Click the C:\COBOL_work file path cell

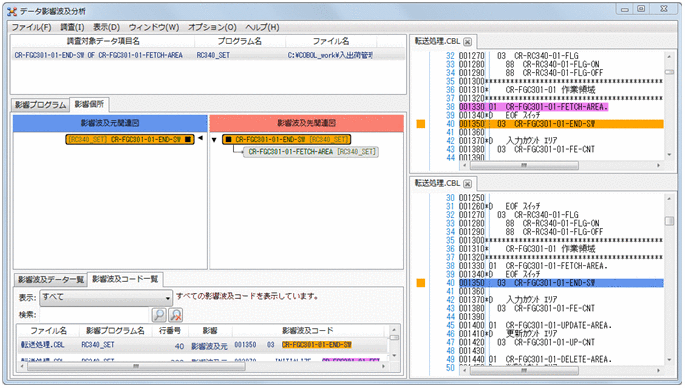click(x=330, y=55)
